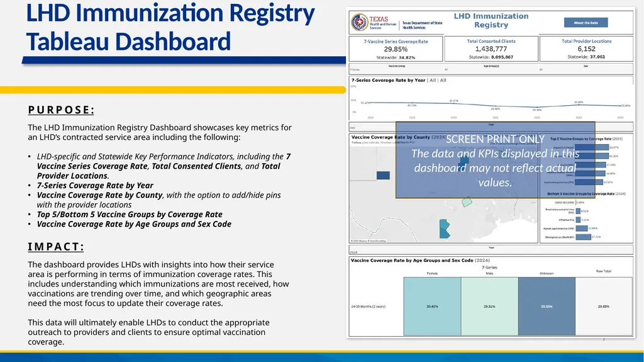Click the IMPACT heading on the slide

click(x=56, y=247)
